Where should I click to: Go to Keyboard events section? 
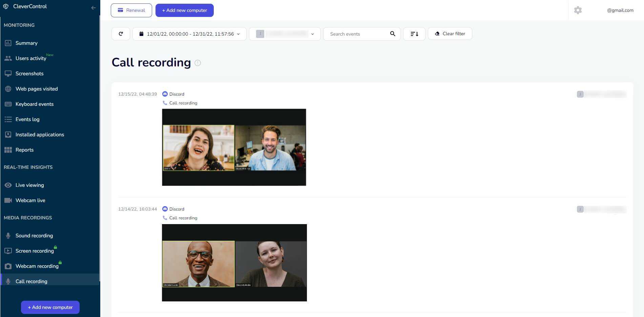pos(34,104)
